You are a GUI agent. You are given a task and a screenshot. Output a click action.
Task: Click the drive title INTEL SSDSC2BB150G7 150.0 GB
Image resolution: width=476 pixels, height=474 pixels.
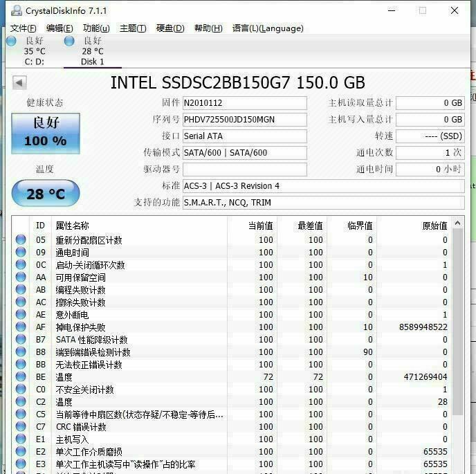click(x=238, y=82)
